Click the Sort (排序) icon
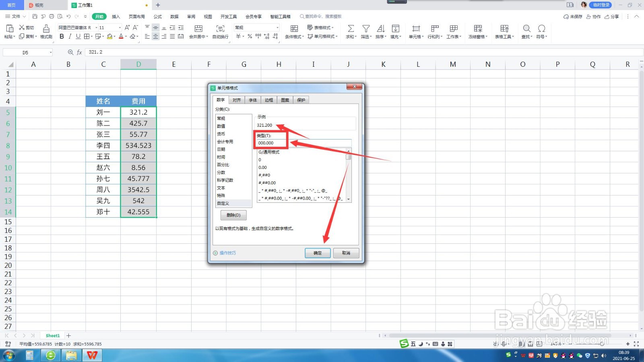Viewport: 644px width, 362px height. point(381,28)
